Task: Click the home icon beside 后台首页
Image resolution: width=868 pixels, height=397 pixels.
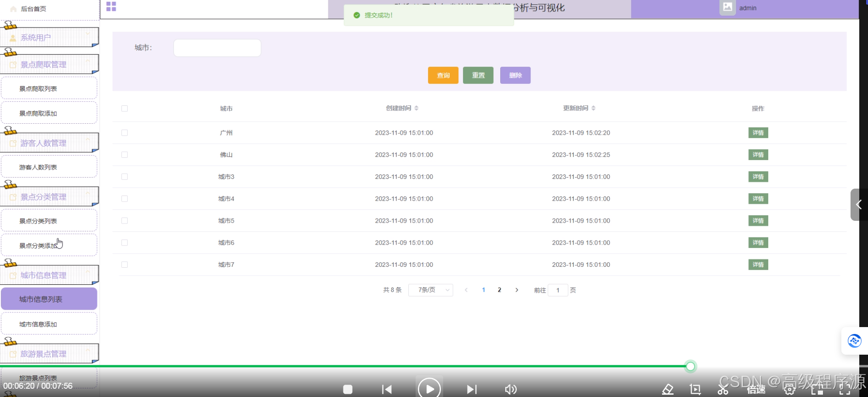Action: [13, 9]
